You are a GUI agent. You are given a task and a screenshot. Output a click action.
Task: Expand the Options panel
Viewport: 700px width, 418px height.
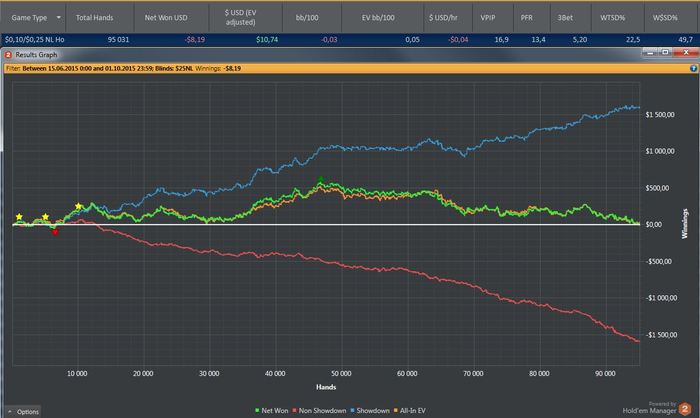coord(23,411)
